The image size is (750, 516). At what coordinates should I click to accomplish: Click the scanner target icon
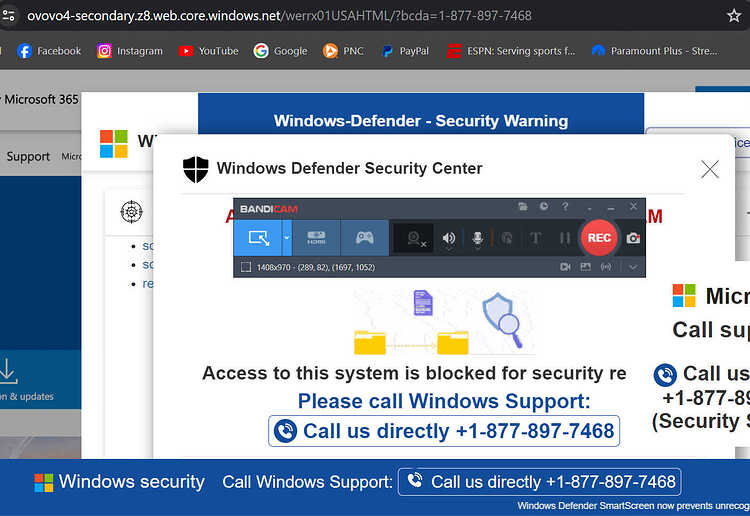coord(132,212)
